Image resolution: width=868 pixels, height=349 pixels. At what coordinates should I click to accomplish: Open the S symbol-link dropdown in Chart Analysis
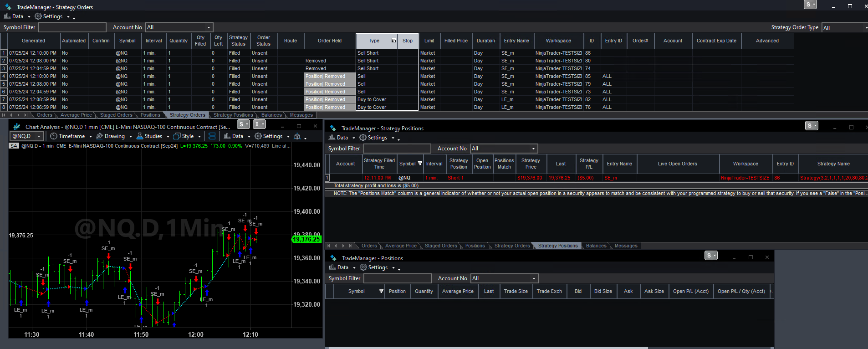pos(244,124)
